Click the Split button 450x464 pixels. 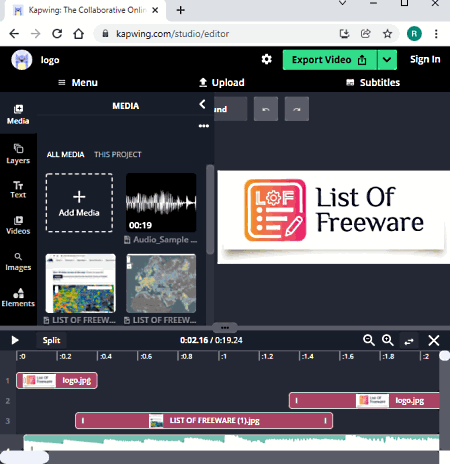[x=51, y=340]
